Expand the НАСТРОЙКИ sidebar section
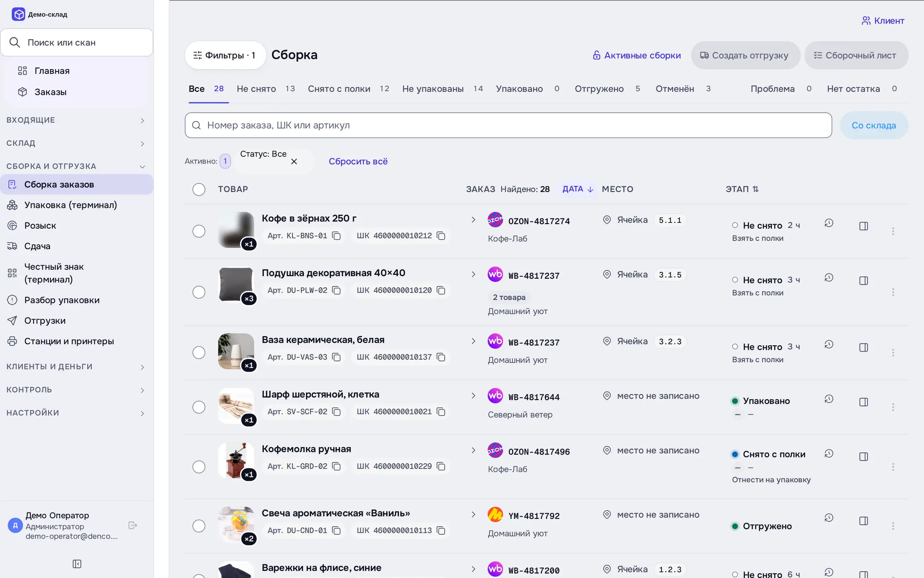The width and height of the screenshot is (924, 578). [76, 413]
